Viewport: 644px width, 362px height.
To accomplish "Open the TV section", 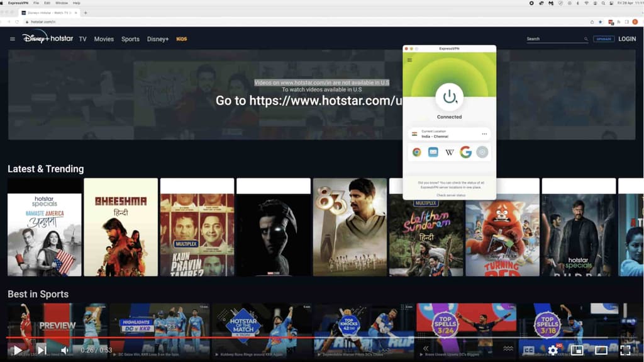I will [x=82, y=39].
